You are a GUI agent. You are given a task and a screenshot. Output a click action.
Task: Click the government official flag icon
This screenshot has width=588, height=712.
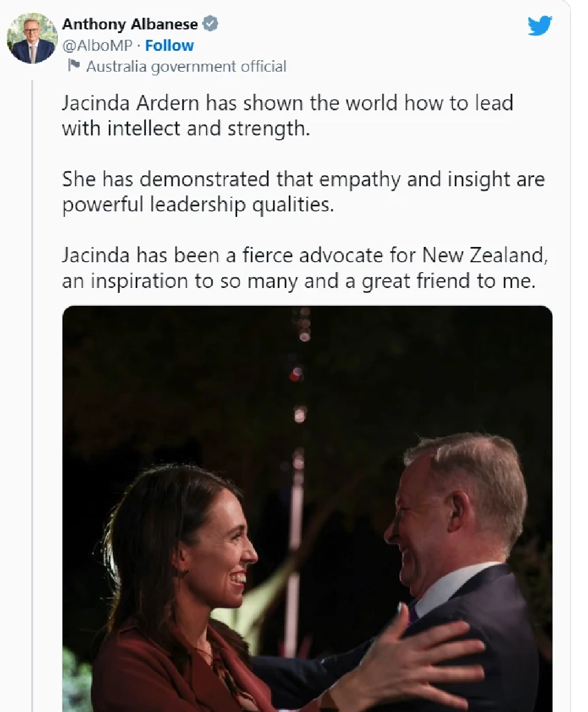pyautogui.click(x=74, y=66)
